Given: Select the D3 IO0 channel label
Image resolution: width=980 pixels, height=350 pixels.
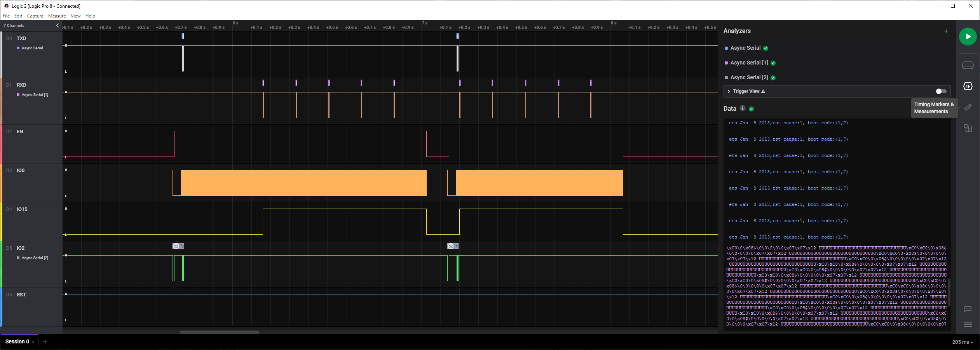Looking at the screenshot, I should click(x=21, y=171).
